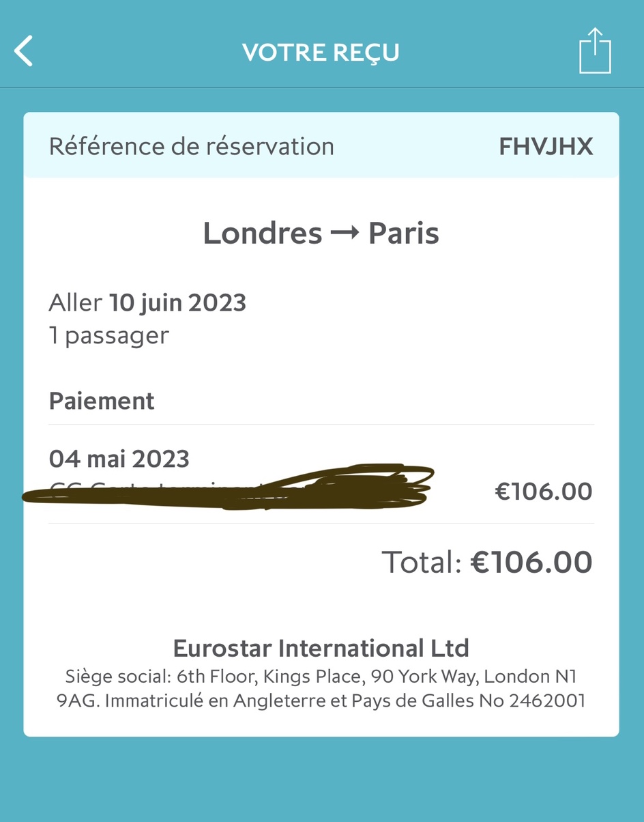This screenshot has width=644, height=822.
Task: Tap the word Aller before the date
Action: 75,302
